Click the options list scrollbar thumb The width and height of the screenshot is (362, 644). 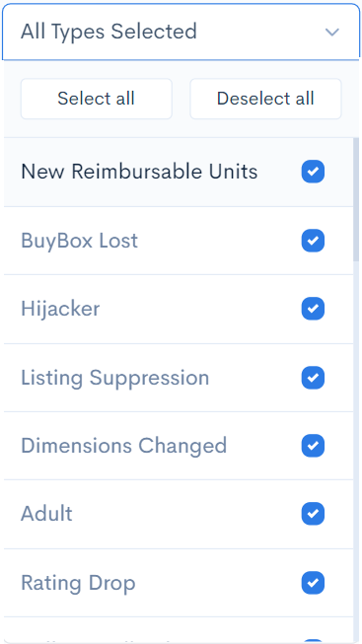click(356, 199)
